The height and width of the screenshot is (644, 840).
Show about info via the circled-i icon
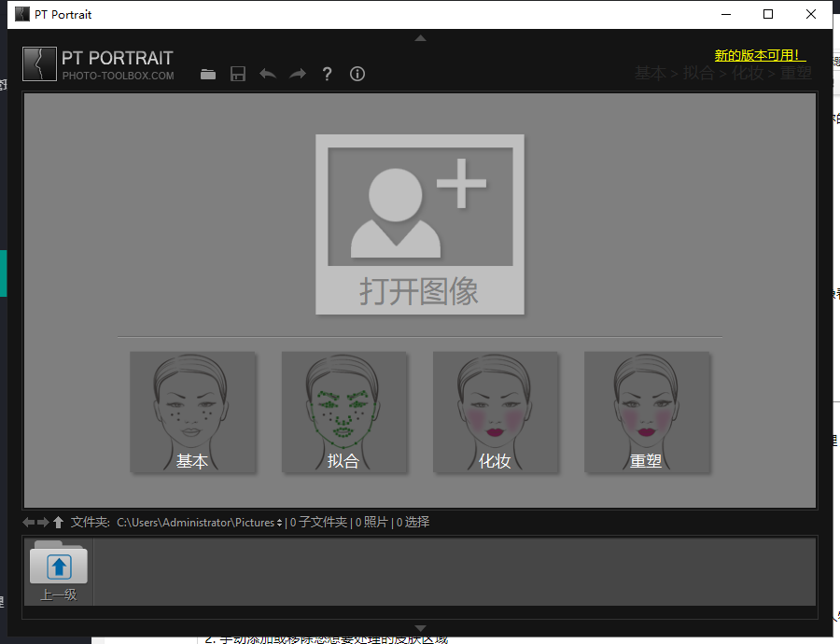pyautogui.click(x=357, y=75)
